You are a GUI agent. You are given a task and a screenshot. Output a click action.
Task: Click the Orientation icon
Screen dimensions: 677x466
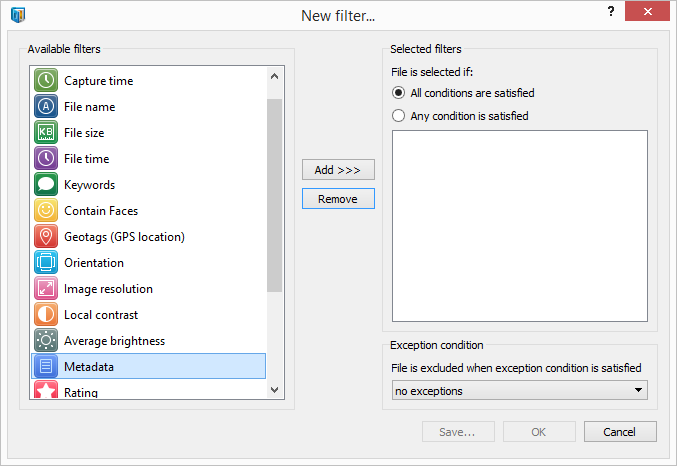(46, 262)
